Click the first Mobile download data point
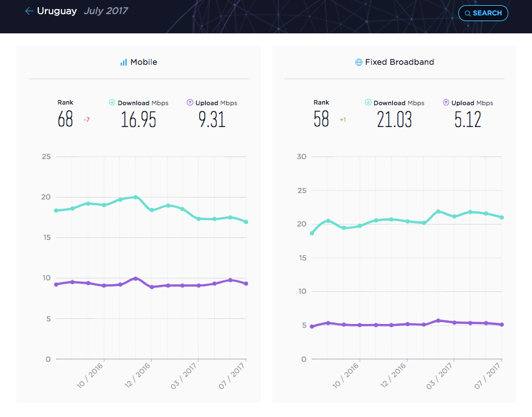Image resolution: width=532 pixels, height=417 pixels. point(56,210)
